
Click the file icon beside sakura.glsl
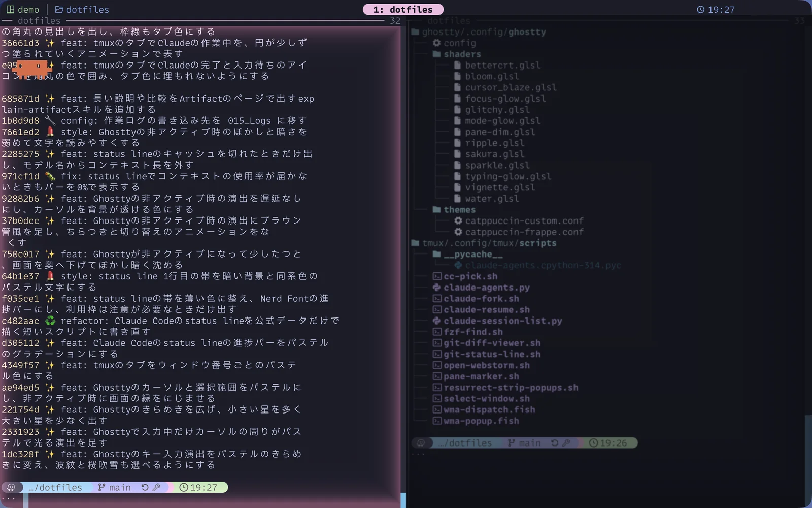pos(458,154)
